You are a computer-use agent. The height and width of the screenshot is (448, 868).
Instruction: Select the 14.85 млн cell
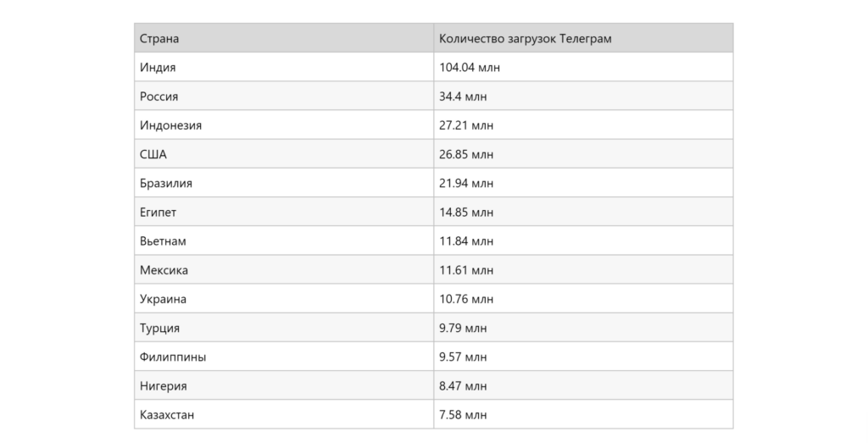[583, 213]
